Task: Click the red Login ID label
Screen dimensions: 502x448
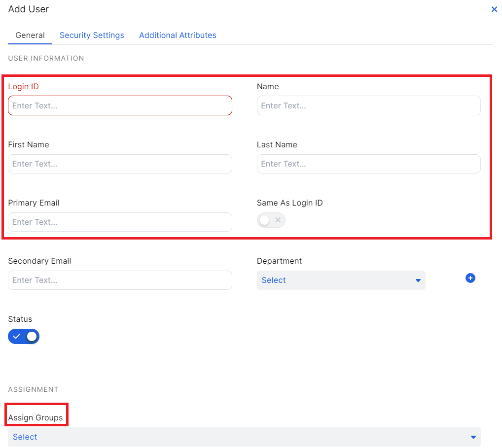Action: click(x=23, y=87)
